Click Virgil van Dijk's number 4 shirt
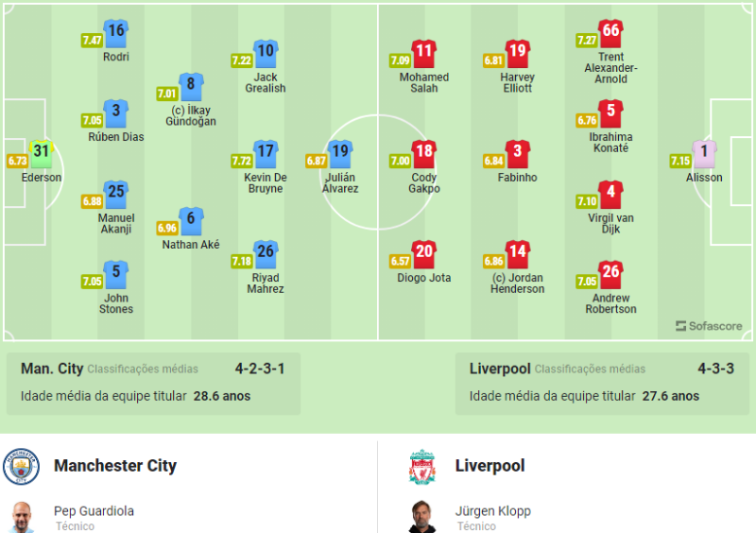 click(610, 195)
